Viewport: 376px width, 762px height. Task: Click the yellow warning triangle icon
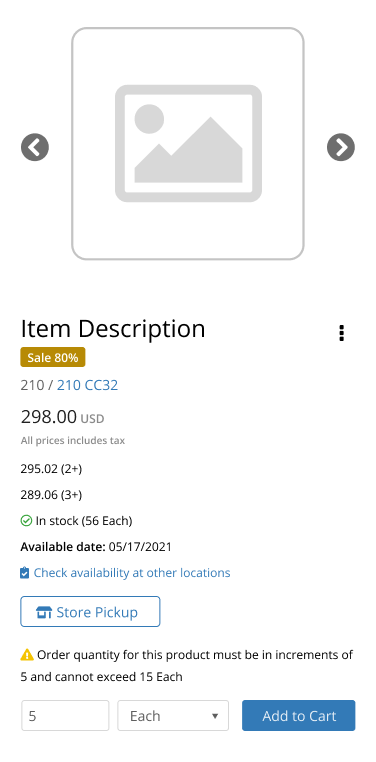pyautogui.click(x=27, y=655)
